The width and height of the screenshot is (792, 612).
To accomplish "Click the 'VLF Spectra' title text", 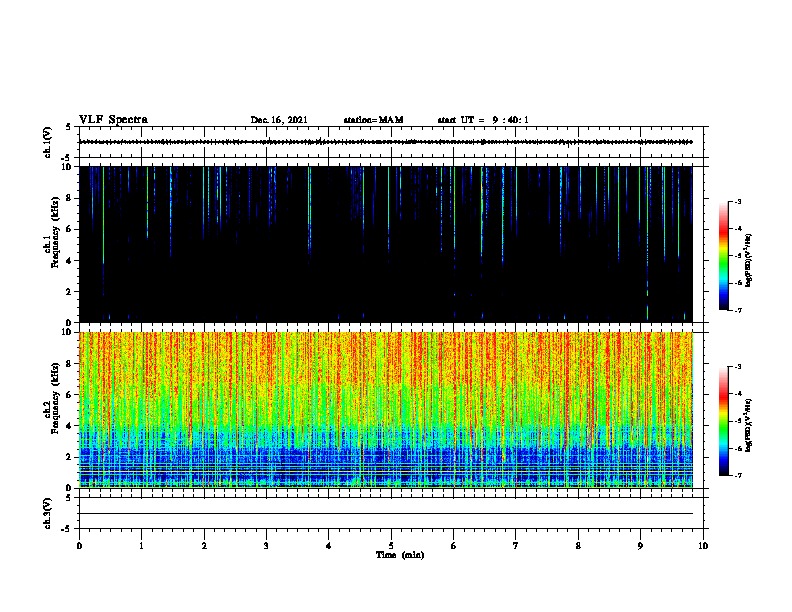I will 113,120.
